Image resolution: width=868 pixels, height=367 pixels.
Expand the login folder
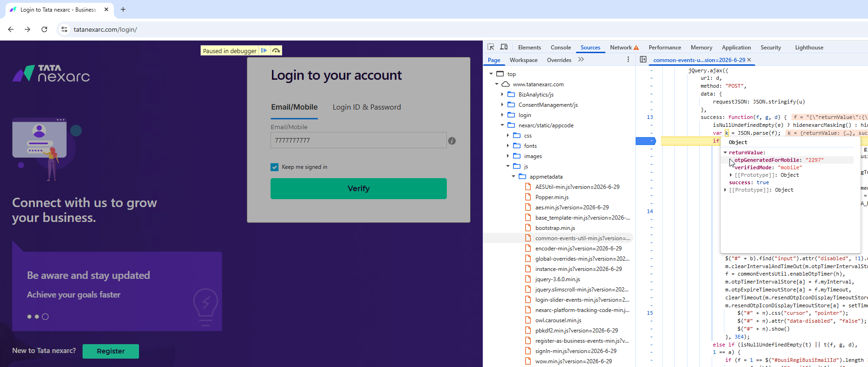[502, 115]
